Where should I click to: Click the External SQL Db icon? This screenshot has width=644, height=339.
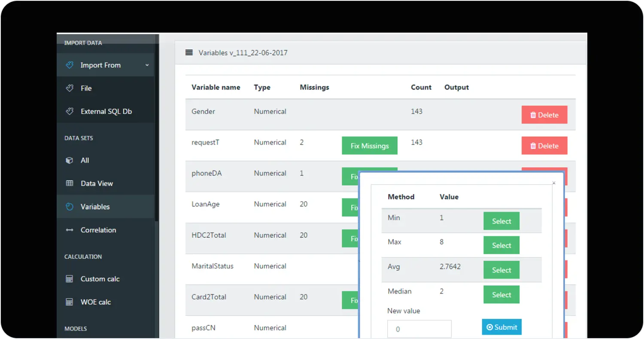point(70,111)
